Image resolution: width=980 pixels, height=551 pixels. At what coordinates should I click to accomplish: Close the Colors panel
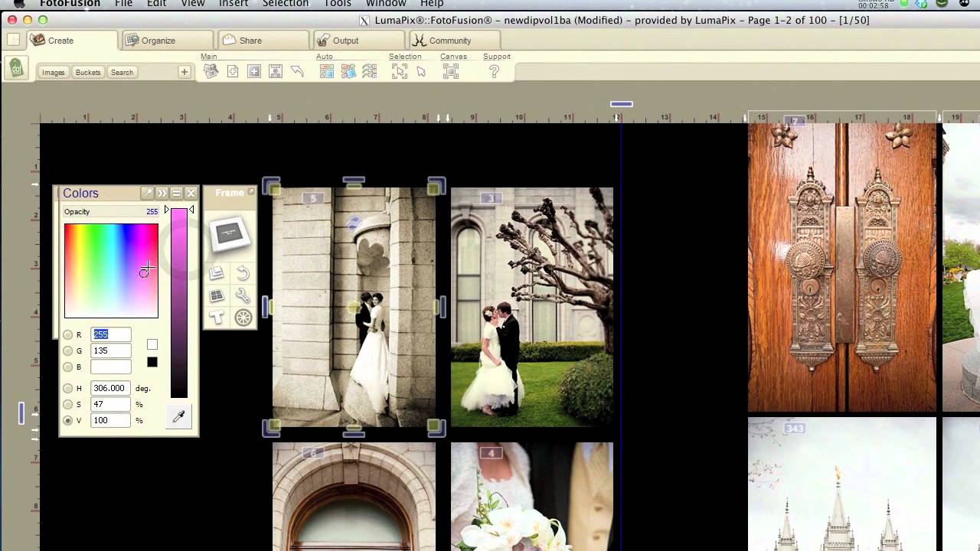[x=191, y=193]
